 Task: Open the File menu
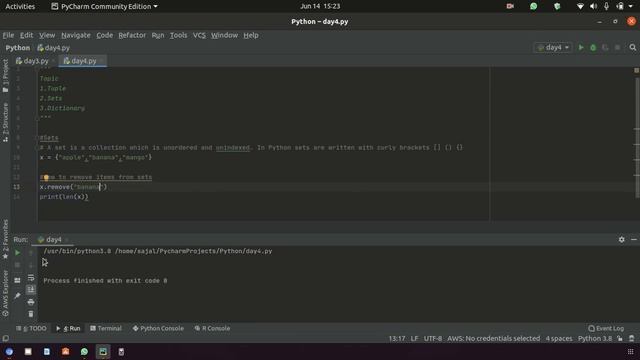point(8,36)
